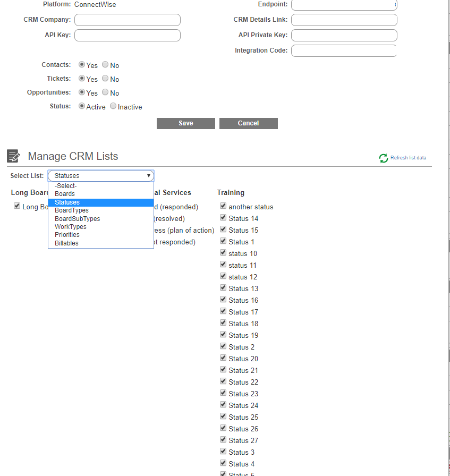Uncheck the status 11 checkbox
The height and width of the screenshot is (476, 450).
[x=223, y=265]
